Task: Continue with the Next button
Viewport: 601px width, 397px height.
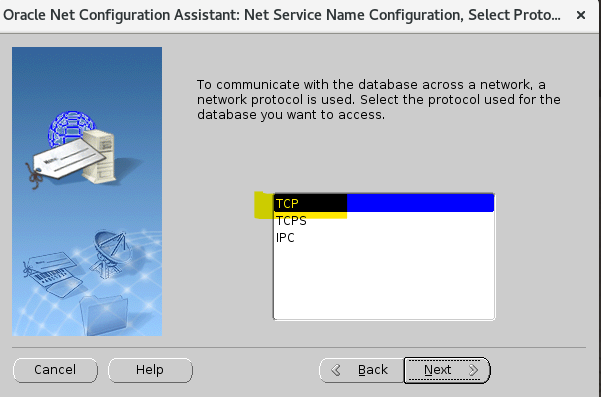Action: [x=447, y=370]
